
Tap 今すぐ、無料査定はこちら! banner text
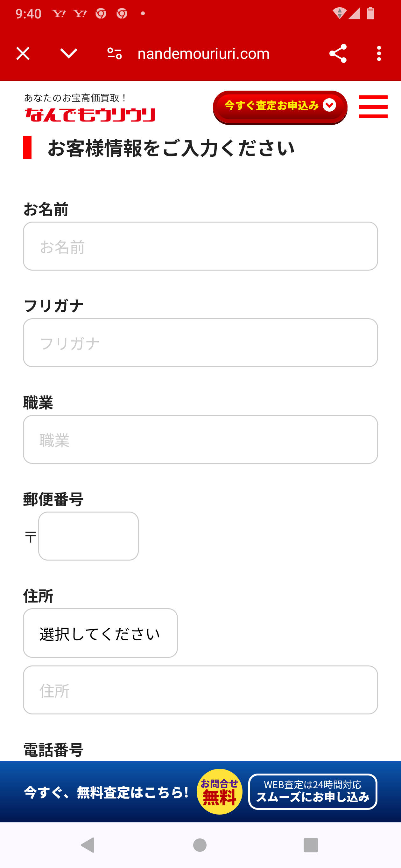tap(106, 792)
